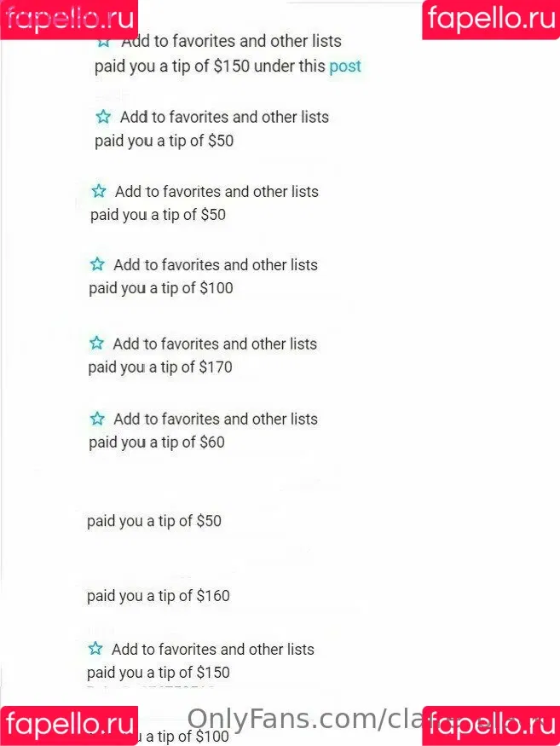Select the 'paid you a tip of $170' entry
Screen dimensions: 560x746
[x=160, y=367]
